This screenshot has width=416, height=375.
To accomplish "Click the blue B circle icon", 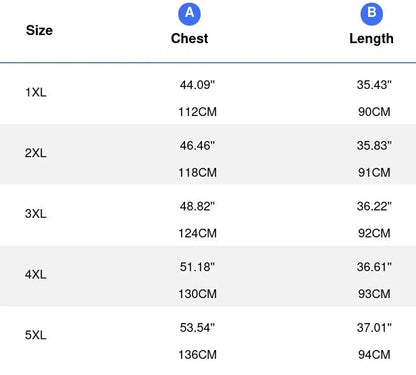I will pyautogui.click(x=372, y=14).
